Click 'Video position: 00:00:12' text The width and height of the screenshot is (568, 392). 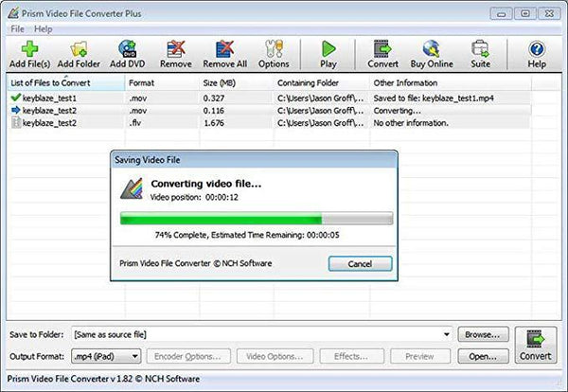(x=194, y=198)
